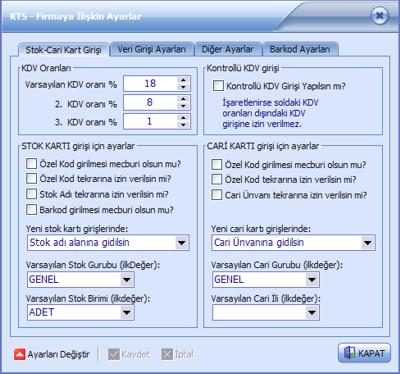Screen dimensions: 400x374
Task: Click the Kaydet checkmark icon
Action: [114, 354]
